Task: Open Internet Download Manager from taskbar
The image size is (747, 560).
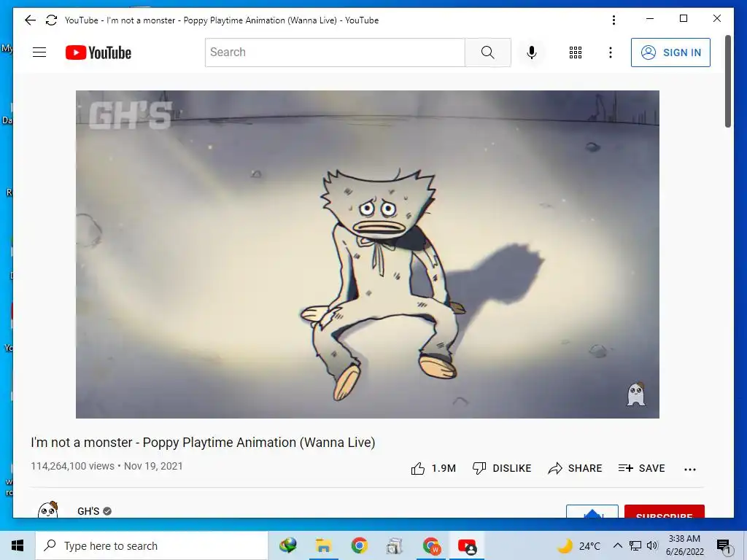Action: (x=287, y=545)
